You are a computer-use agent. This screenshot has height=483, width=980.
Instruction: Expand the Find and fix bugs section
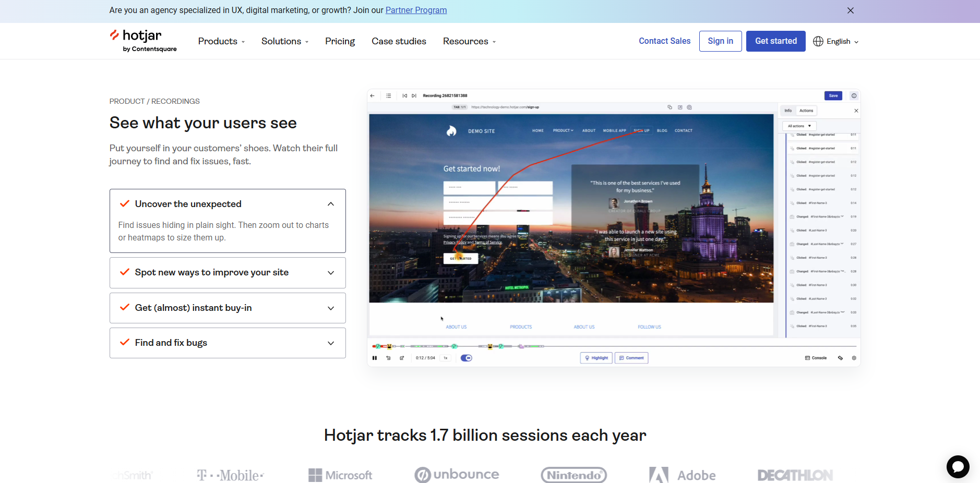click(x=228, y=343)
